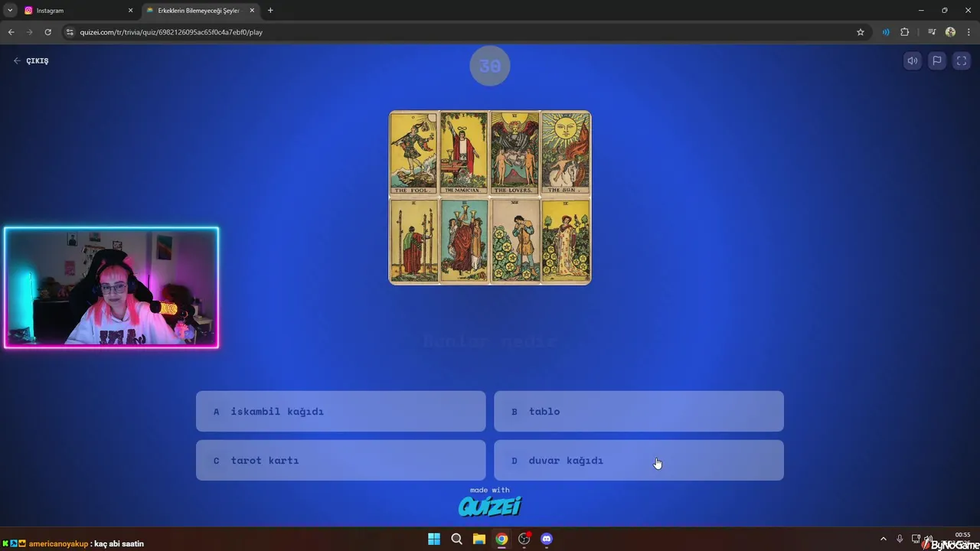Exit the quiz via ÇIKIŞ
This screenshot has width=980, height=551.
click(31, 60)
